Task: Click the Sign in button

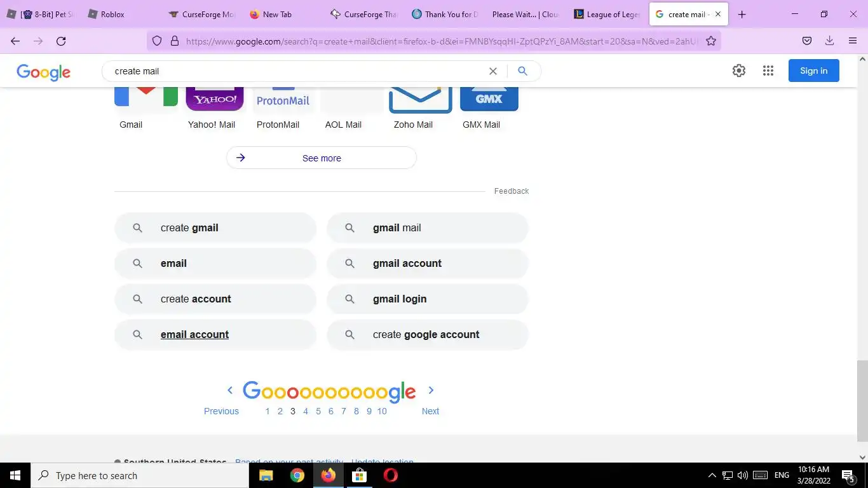Action: coord(813,71)
